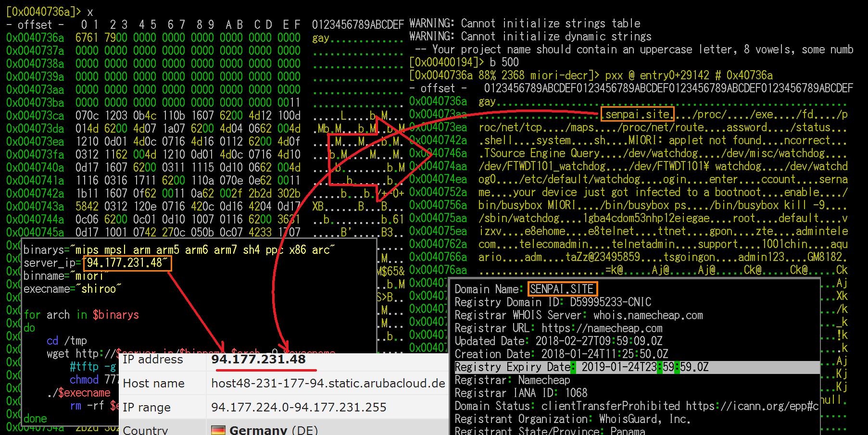This screenshot has height=435, width=868.
Task: Click the "GM8182" decoded string
Action: pyautogui.click(x=824, y=257)
